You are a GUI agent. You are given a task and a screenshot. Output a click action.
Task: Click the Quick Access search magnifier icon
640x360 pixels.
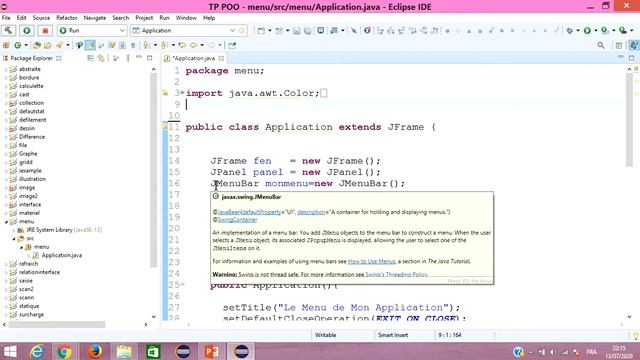tap(601, 45)
